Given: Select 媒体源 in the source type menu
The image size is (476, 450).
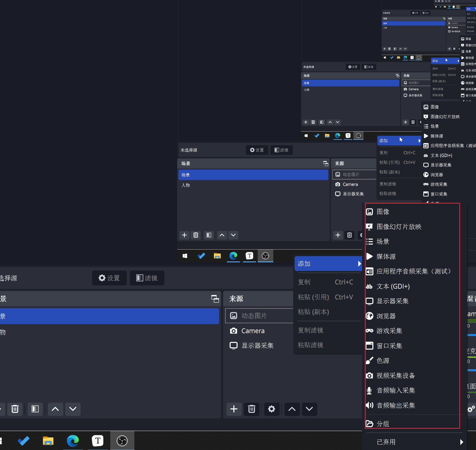Looking at the screenshot, I should tap(386, 256).
